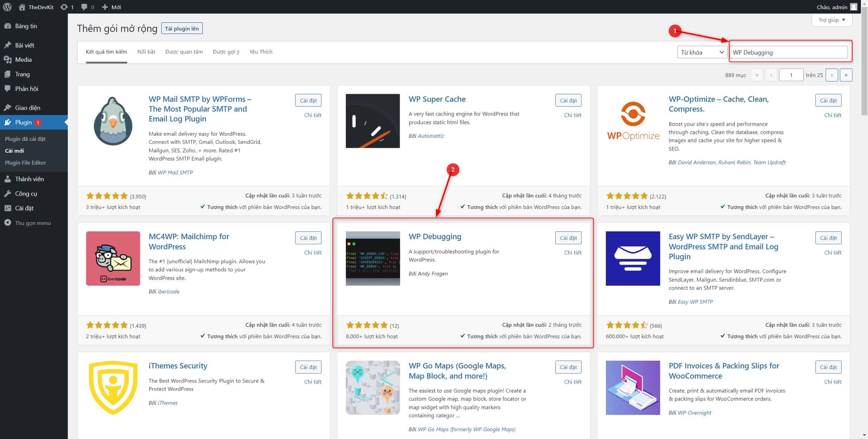Click iThemes Security shield icon

click(x=113, y=388)
